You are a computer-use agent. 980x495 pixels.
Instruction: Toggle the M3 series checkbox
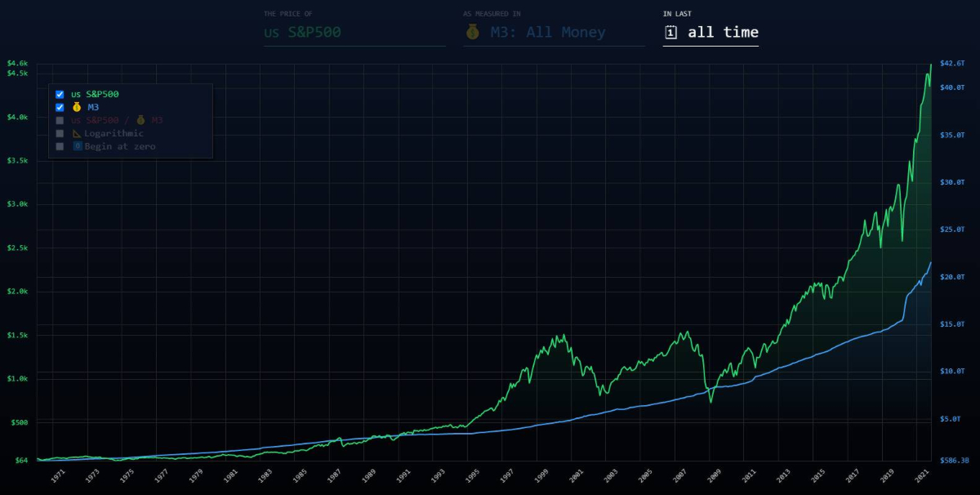coord(60,107)
